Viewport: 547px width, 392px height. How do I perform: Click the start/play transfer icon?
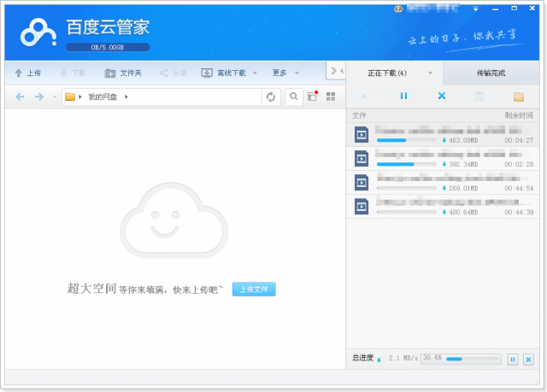364,97
